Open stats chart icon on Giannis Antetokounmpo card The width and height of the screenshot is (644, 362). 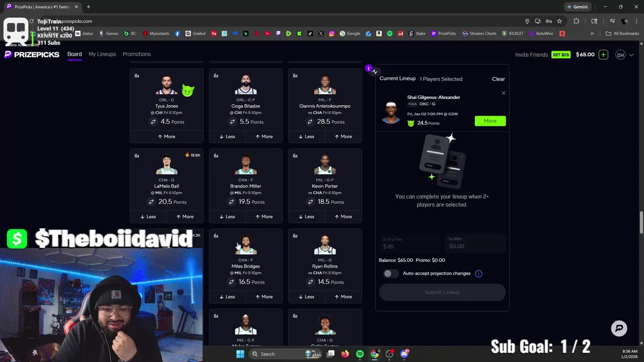coord(295,75)
